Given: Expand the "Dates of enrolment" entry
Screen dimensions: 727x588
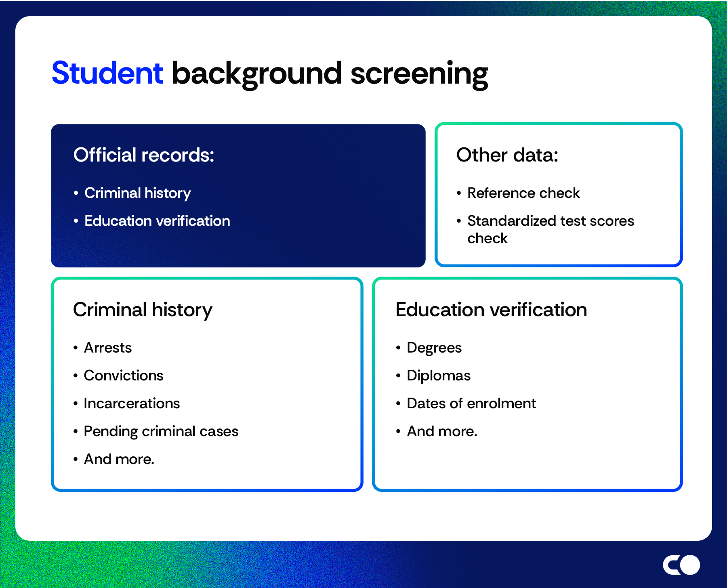Looking at the screenshot, I should (471, 403).
